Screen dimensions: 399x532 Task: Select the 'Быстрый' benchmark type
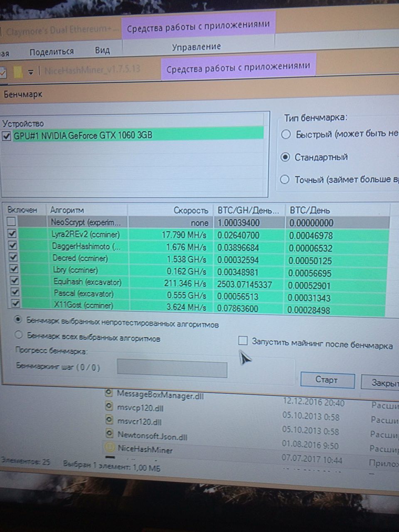pyautogui.click(x=286, y=134)
